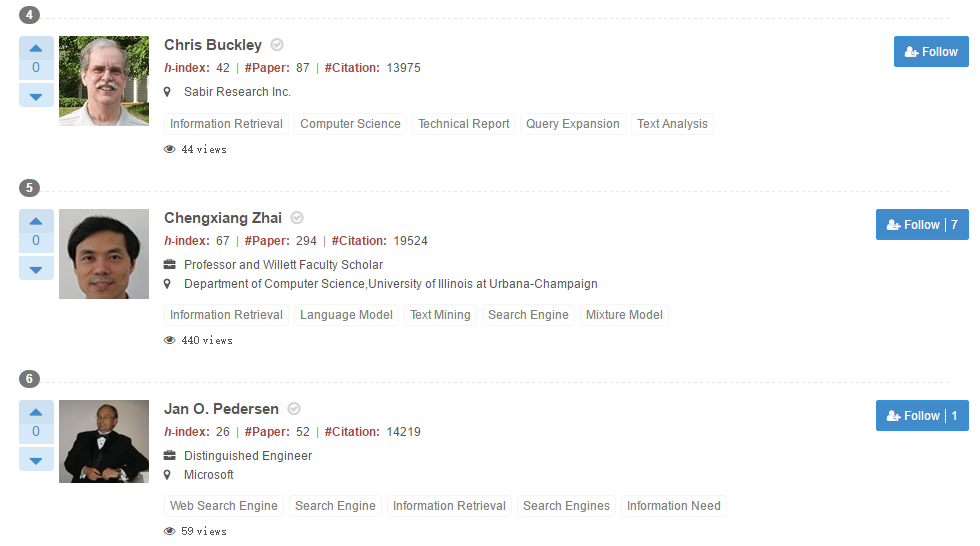This screenshot has height=546, width=980.
Task: Open Chengxiang Zhai's profile name link
Action: click(x=223, y=218)
